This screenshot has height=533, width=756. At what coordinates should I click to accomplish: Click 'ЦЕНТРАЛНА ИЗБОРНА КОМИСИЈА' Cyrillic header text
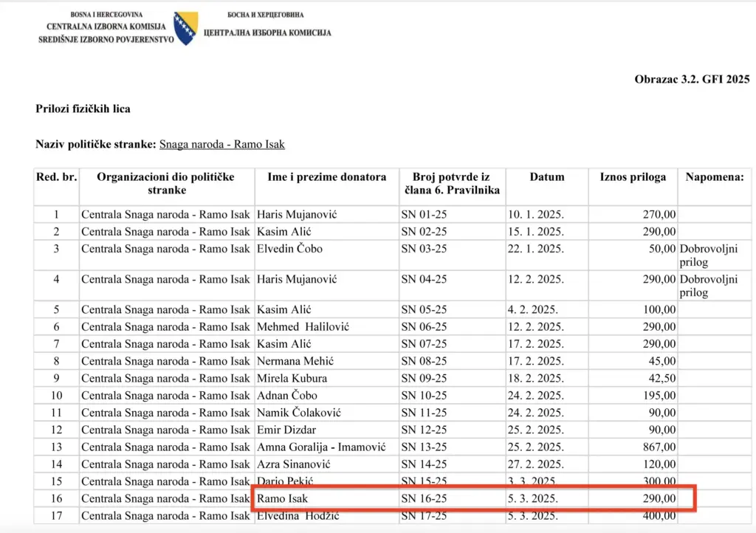click(x=267, y=32)
